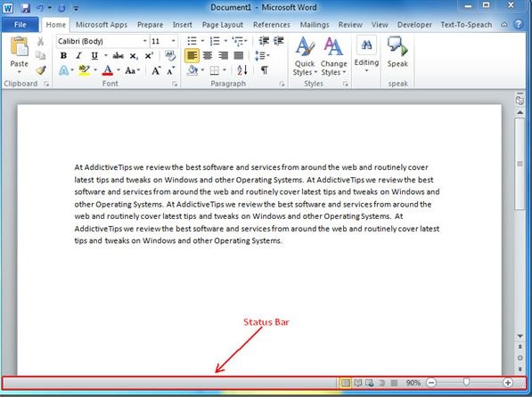Click the Save icon in Quick Access
This screenshot has height=397, width=532.
coord(26,8)
